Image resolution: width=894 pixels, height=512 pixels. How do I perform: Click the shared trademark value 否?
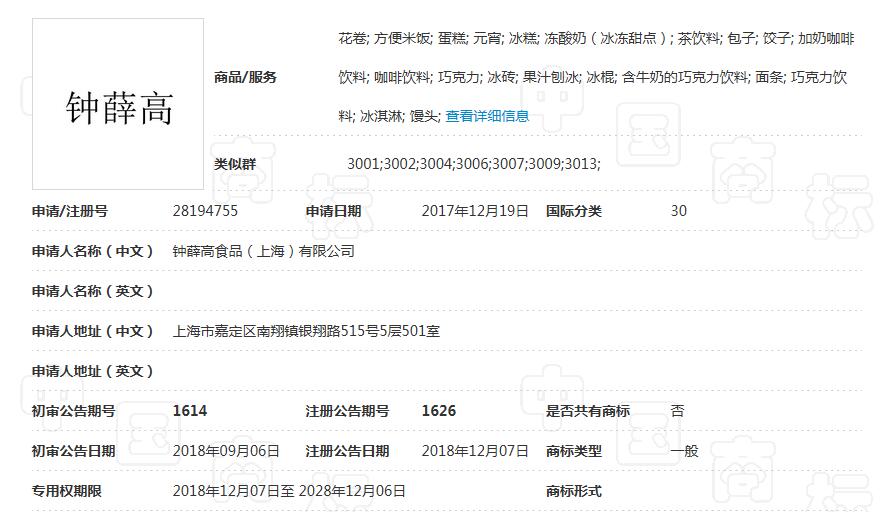[677, 411]
